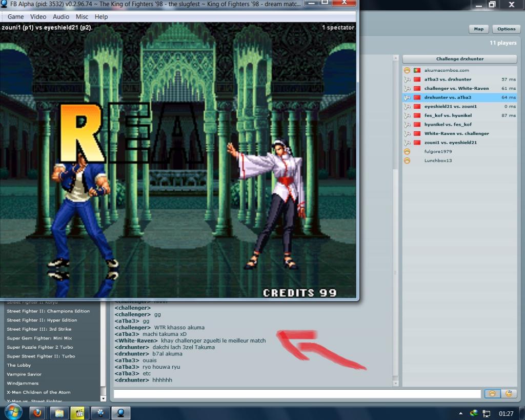Open the Video menu in FB Alpha
Image resolution: width=525 pixels, height=420 pixels.
(38, 17)
